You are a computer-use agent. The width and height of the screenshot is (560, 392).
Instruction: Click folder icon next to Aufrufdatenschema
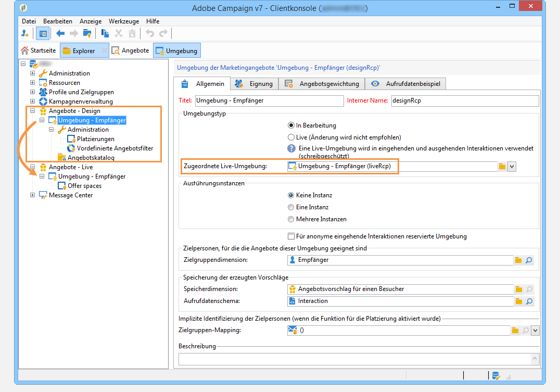coord(518,301)
